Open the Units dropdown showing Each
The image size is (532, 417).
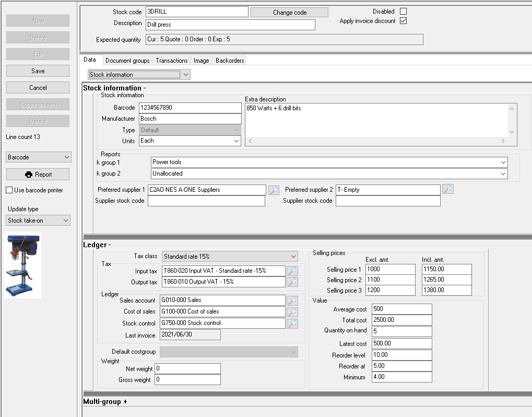235,141
